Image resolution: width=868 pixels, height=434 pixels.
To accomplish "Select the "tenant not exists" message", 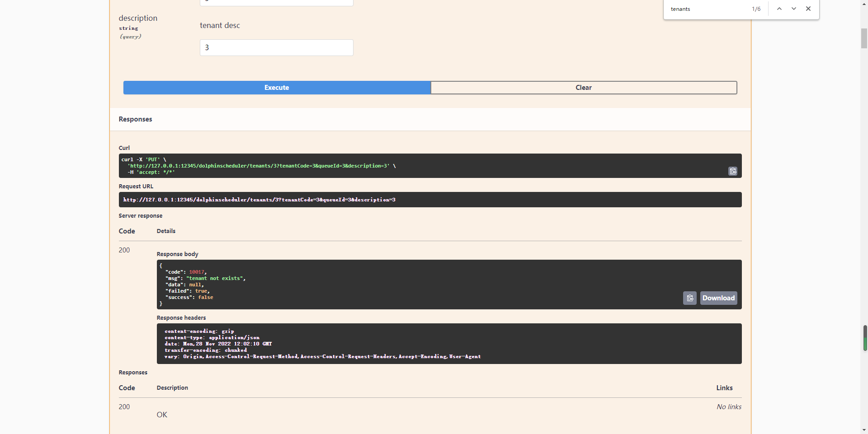I will (215, 278).
